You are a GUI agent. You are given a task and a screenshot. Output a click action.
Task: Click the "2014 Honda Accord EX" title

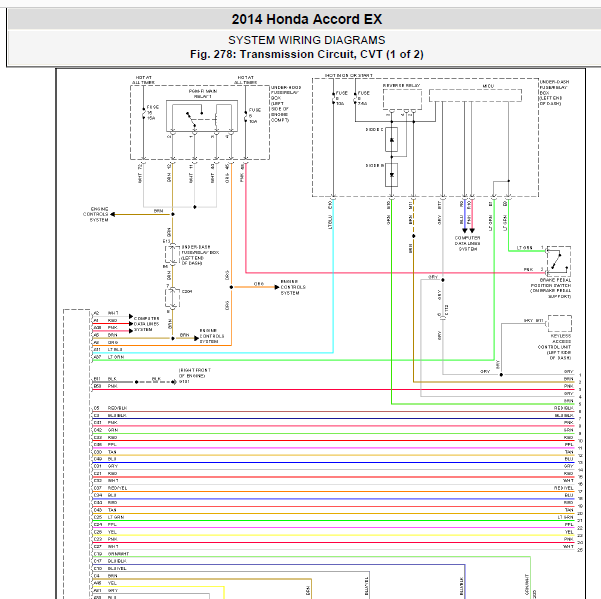[307, 19]
